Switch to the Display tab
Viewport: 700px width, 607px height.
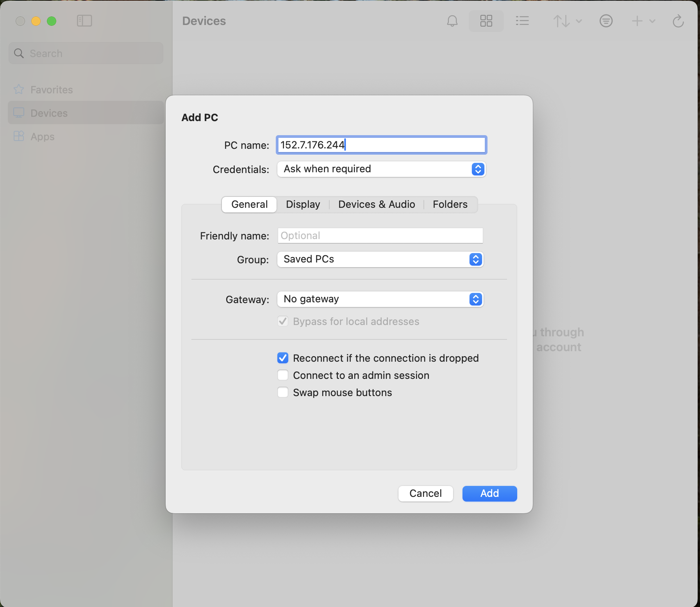[x=303, y=205]
